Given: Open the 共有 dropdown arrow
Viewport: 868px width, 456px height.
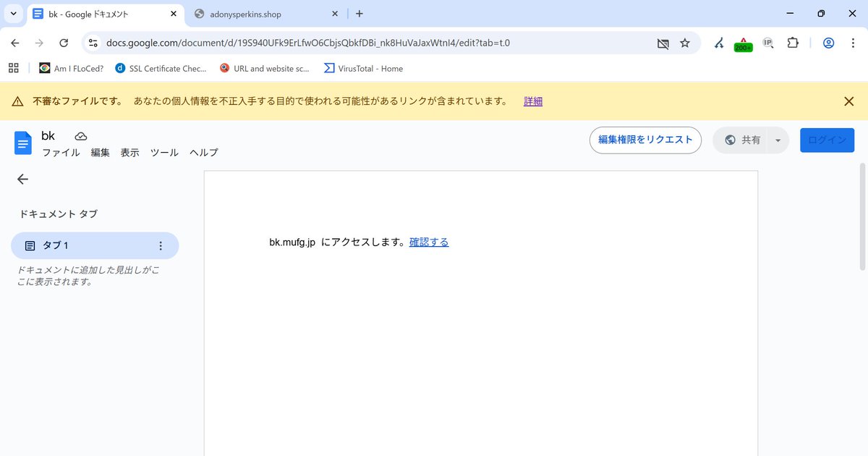Looking at the screenshot, I should [778, 140].
